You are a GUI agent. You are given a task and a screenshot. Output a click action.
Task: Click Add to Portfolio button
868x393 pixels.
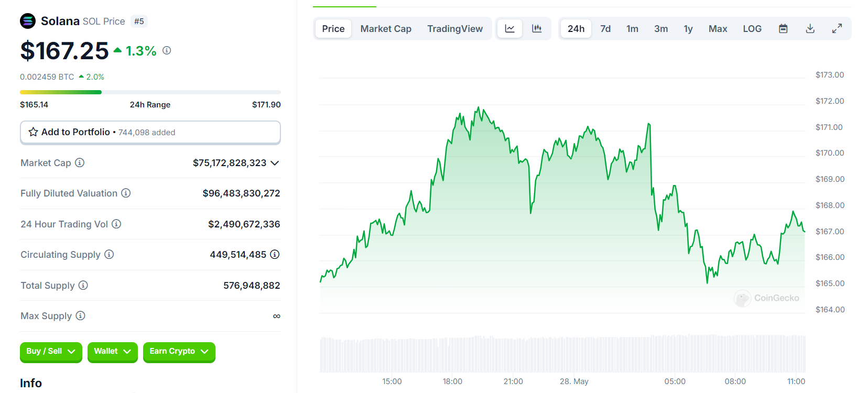pos(150,133)
